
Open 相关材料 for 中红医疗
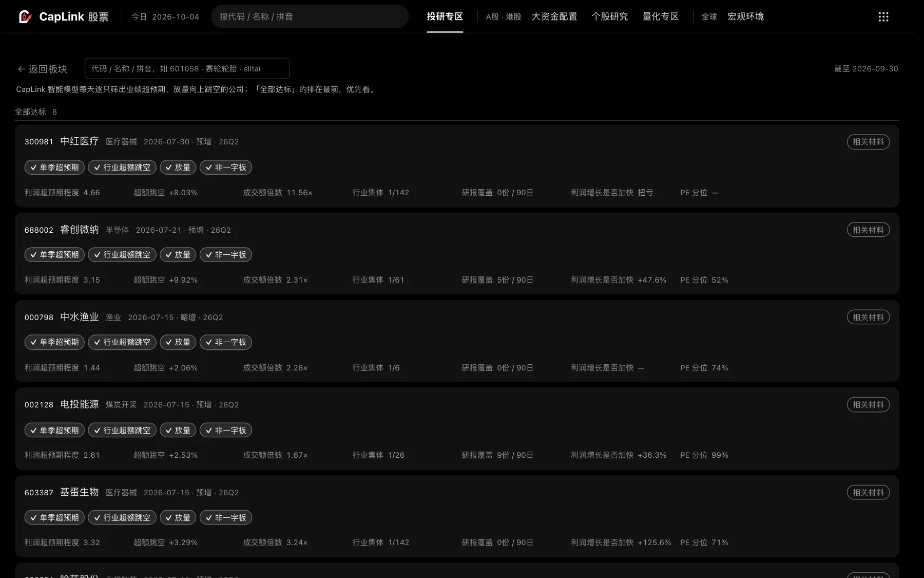pos(868,142)
